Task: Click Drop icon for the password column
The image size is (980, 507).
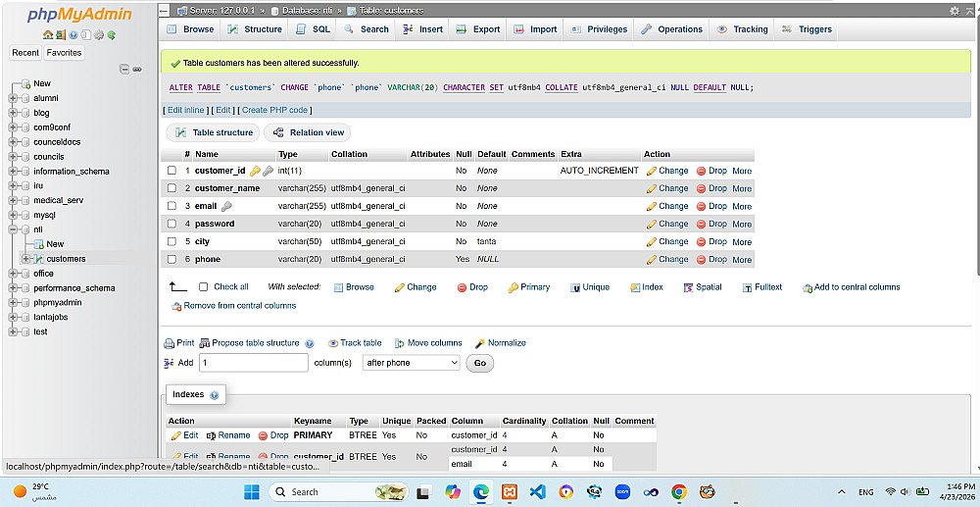Action: [x=702, y=224]
